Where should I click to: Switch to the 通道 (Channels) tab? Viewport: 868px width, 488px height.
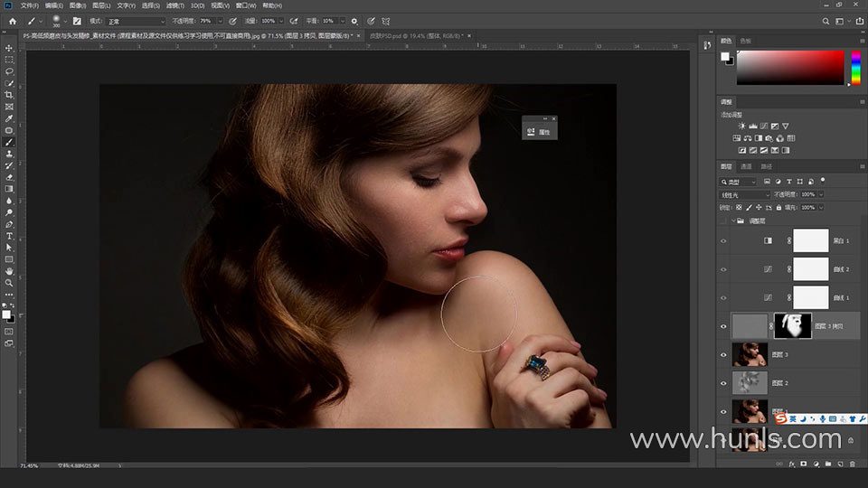(746, 166)
